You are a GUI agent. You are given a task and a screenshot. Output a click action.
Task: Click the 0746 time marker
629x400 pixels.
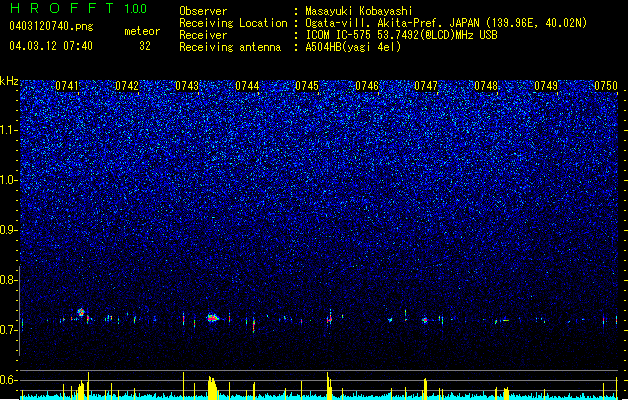pos(367,86)
